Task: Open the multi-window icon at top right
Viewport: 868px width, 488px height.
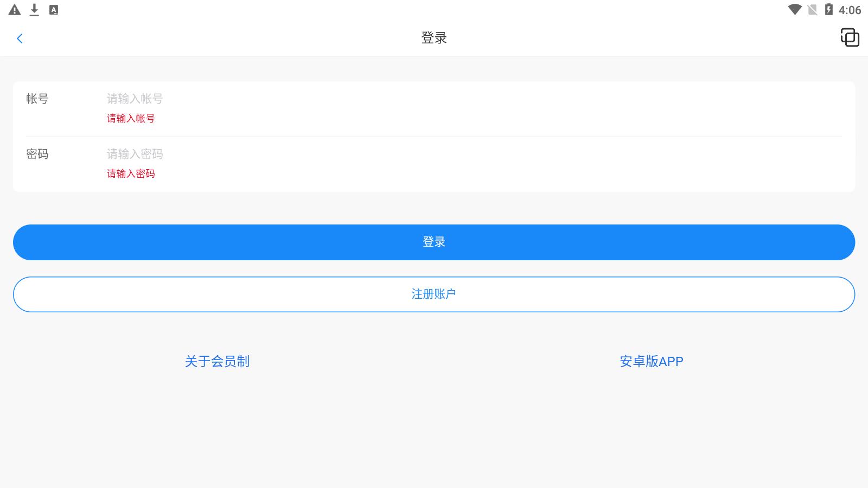Action: tap(850, 37)
